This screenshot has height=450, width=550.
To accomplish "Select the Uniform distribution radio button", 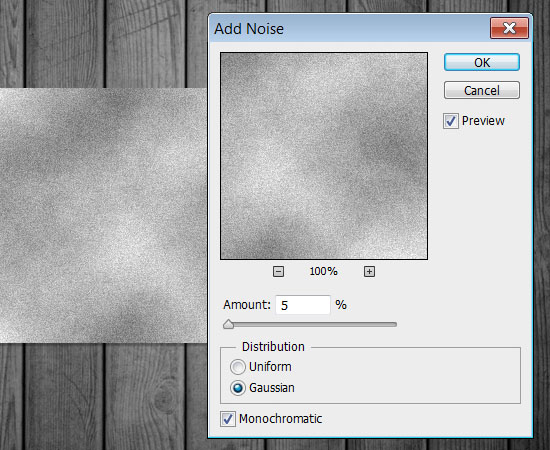I will 238,367.
